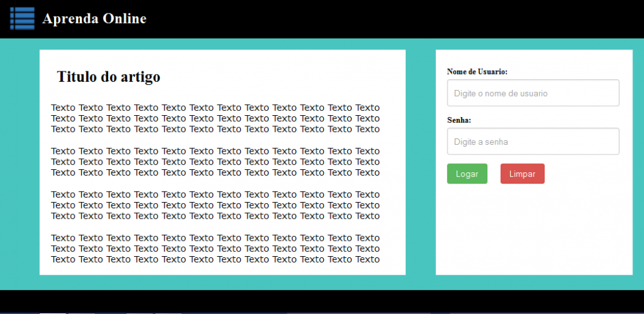Select the Titulo do artigo heading
644x314 pixels.
tap(108, 77)
